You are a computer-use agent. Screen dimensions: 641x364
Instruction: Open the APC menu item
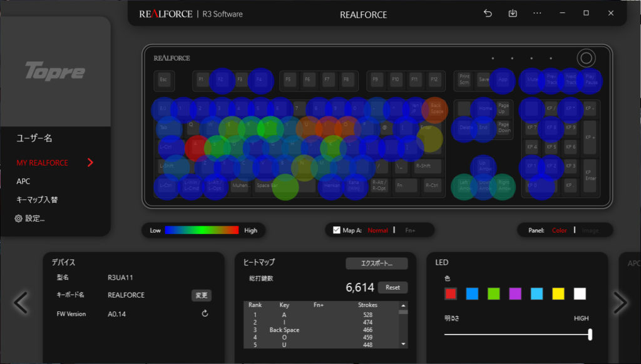[x=23, y=181]
